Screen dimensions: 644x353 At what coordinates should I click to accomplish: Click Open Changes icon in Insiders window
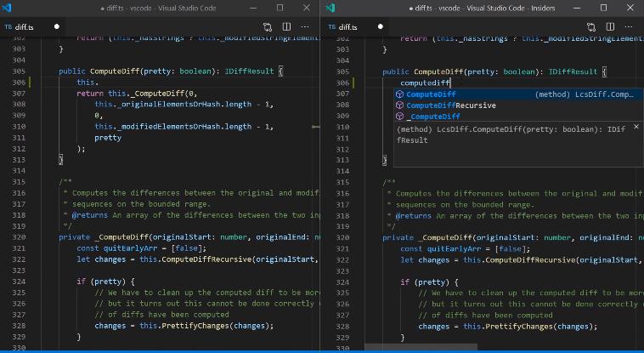(x=592, y=27)
